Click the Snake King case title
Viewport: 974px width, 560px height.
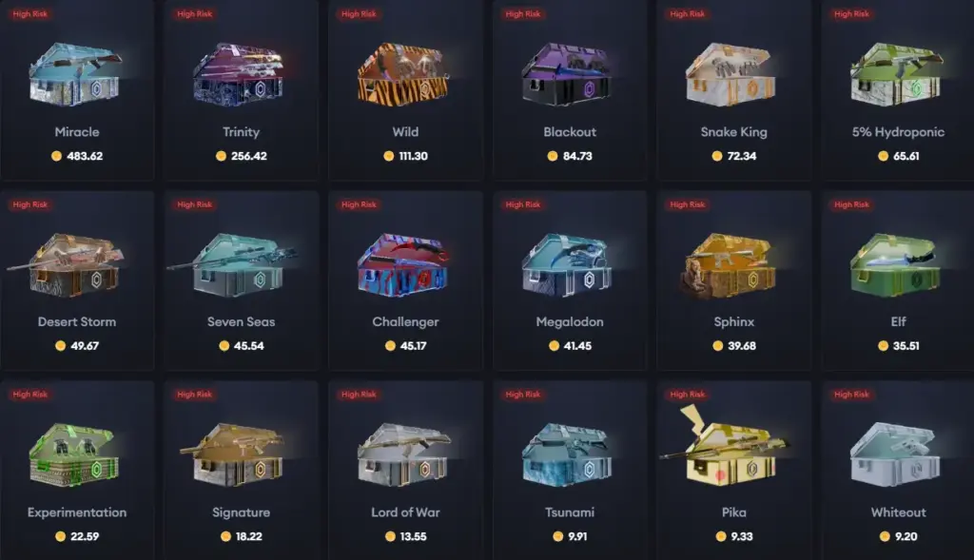733,131
